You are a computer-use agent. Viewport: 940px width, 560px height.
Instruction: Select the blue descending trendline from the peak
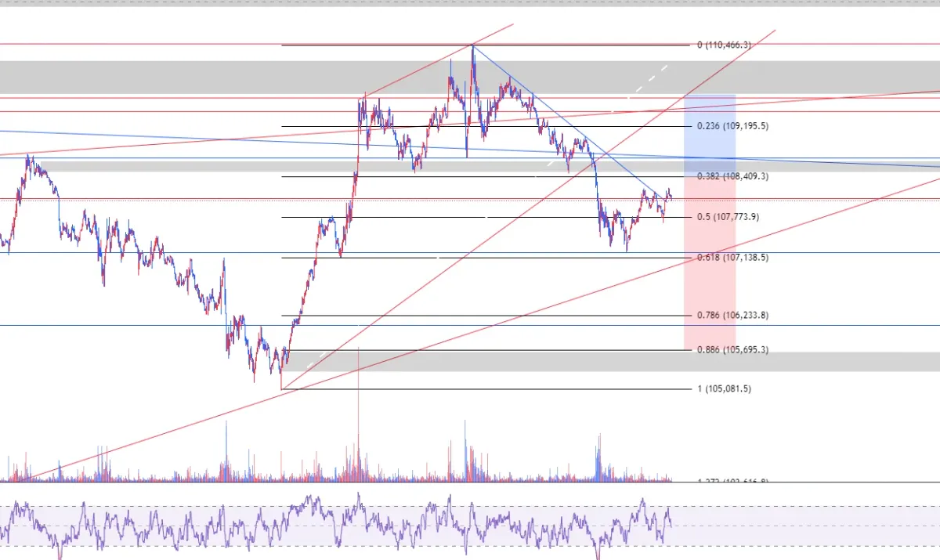pos(564,119)
